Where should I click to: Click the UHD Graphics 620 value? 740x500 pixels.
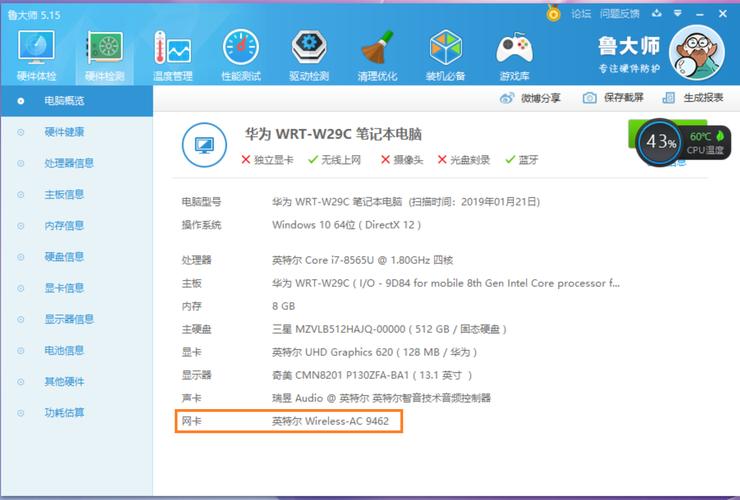[x=374, y=352]
